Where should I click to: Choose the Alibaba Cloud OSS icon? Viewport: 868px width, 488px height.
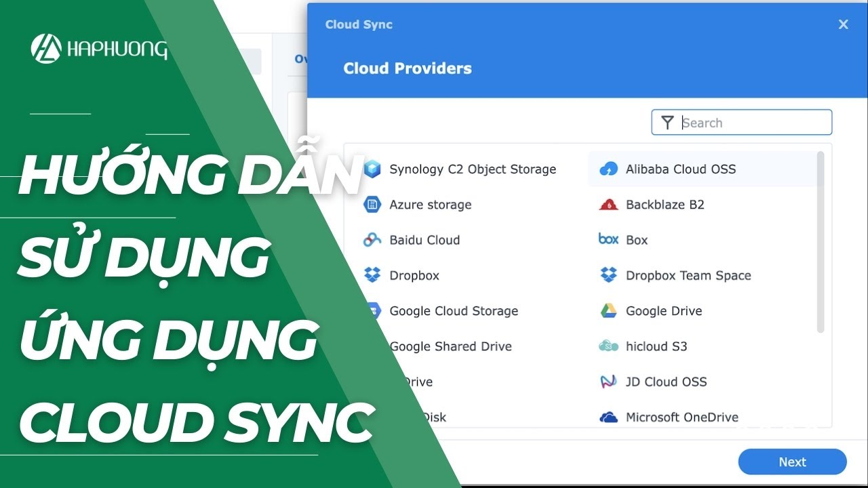(x=609, y=169)
